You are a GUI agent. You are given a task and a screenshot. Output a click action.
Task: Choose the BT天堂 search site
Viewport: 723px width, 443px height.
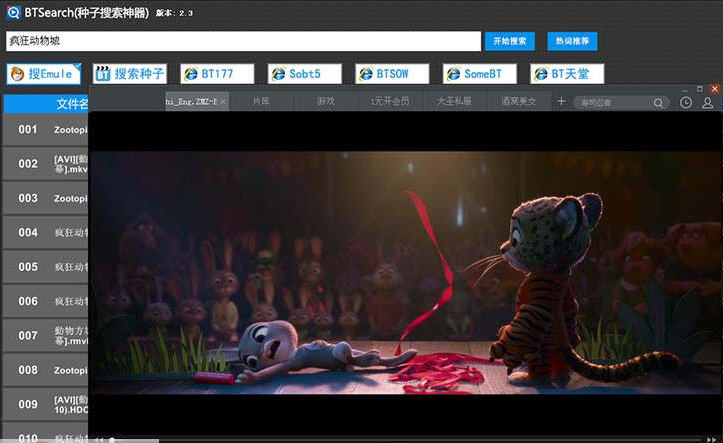pyautogui.click(x=568, y=74)
